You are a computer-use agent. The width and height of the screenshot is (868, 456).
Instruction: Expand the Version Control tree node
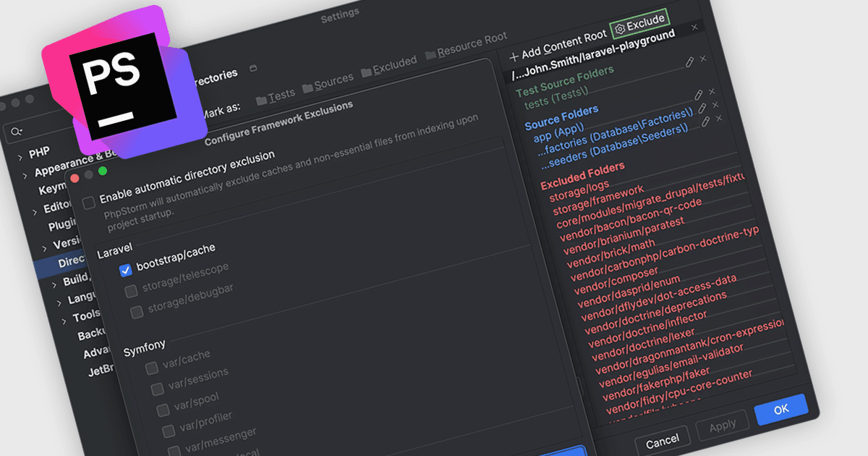tap(43, 248)
